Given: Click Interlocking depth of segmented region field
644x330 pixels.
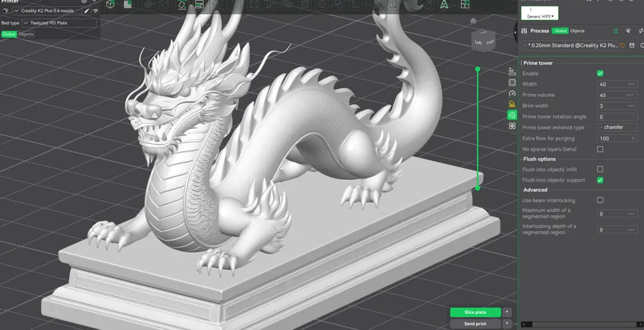Looking at the screenshot, I should (618, 229).
